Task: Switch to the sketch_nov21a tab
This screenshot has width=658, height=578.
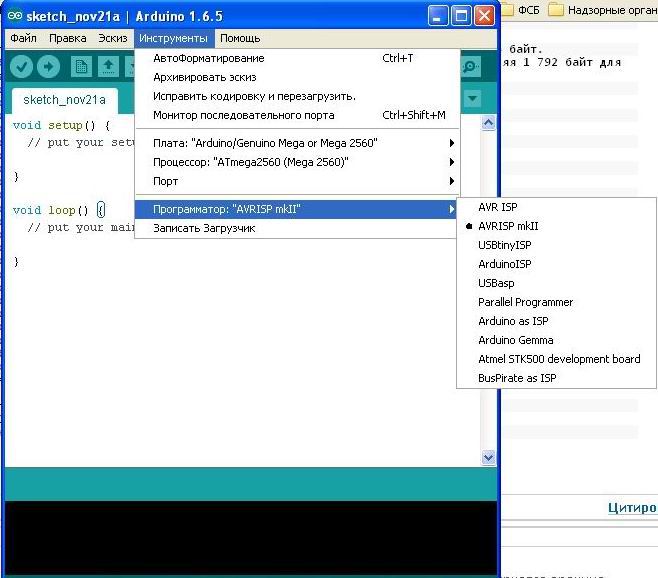Action: pos(64,100)
